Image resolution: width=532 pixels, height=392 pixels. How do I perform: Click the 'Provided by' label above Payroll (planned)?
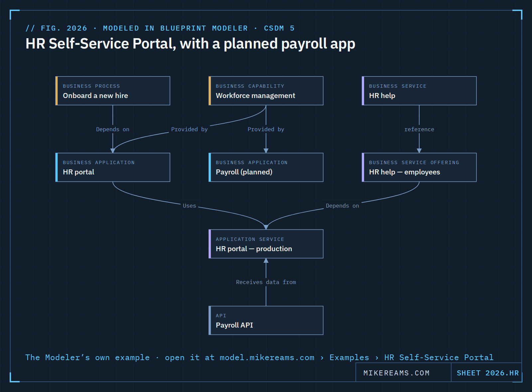pos(266,129)
